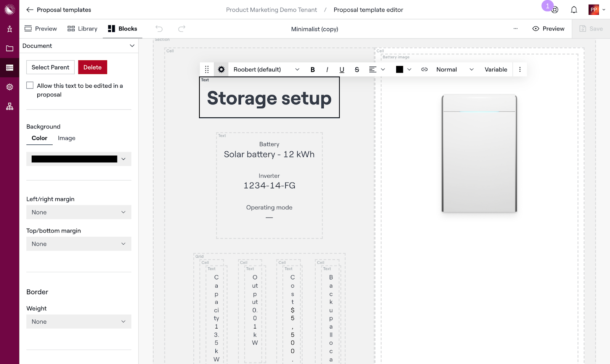Apply strikethrough to selected text

pyautogui.click(x=357, y=69)
